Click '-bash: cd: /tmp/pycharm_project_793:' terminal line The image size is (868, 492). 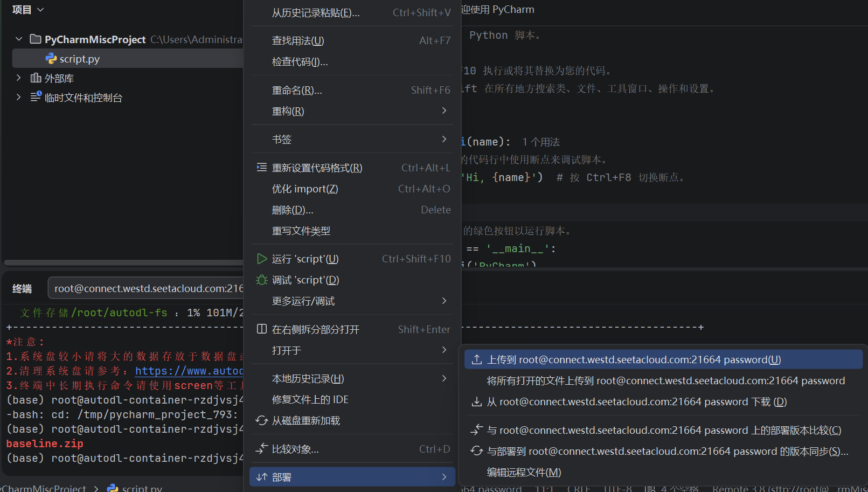[x=122, y=414]
